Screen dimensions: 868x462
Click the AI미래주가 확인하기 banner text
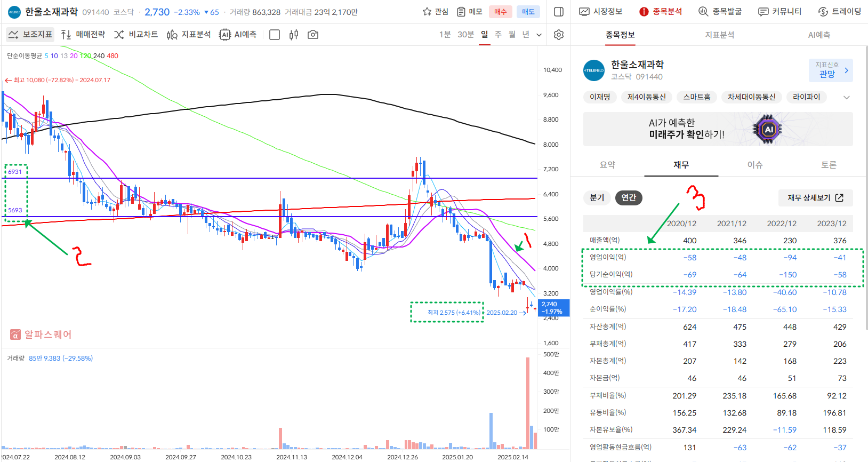tap(686, 129)
